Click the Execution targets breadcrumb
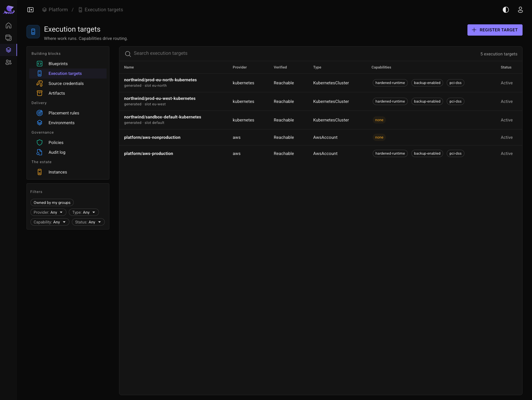Image resolution: width=532 pixels, height=400 pixels. 101,10
